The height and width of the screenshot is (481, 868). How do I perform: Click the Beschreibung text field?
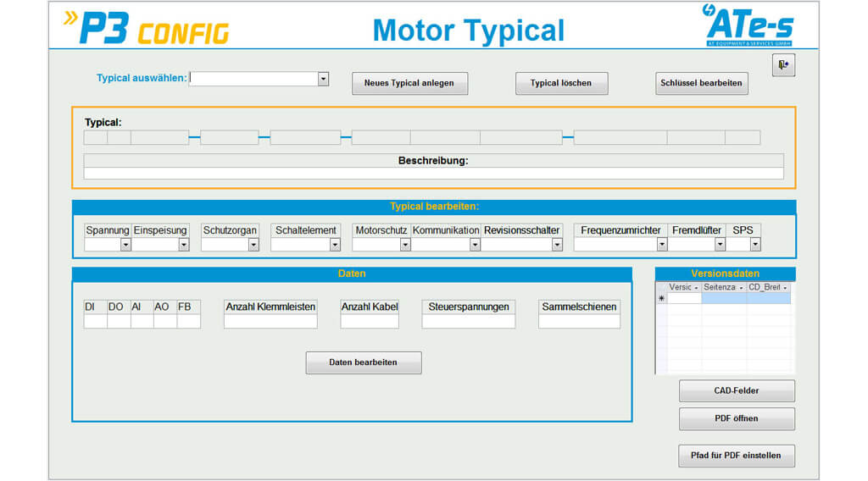click(x=433, y=174)
